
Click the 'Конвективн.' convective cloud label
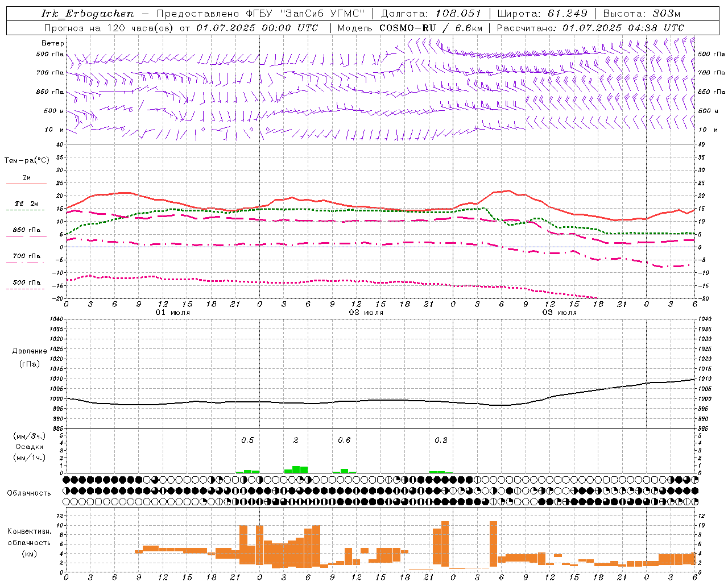pyautogui.click(x=30, y=531)
